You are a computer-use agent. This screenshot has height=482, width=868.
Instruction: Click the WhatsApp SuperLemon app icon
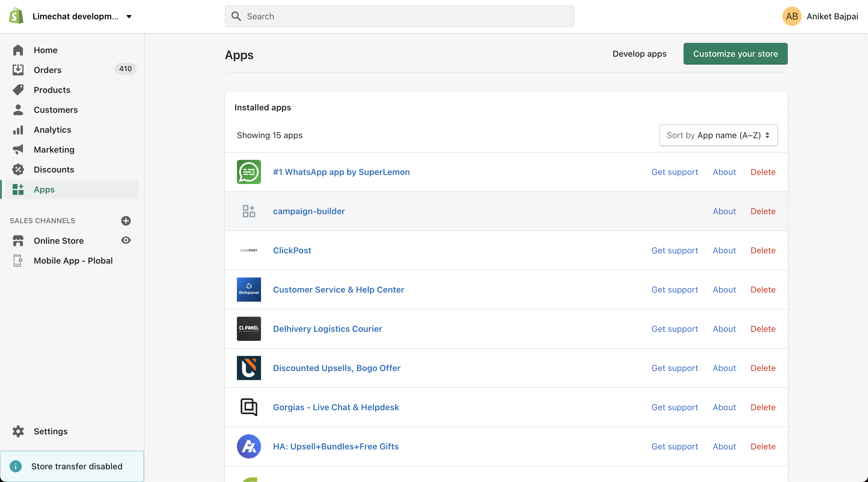pos(249,172)
